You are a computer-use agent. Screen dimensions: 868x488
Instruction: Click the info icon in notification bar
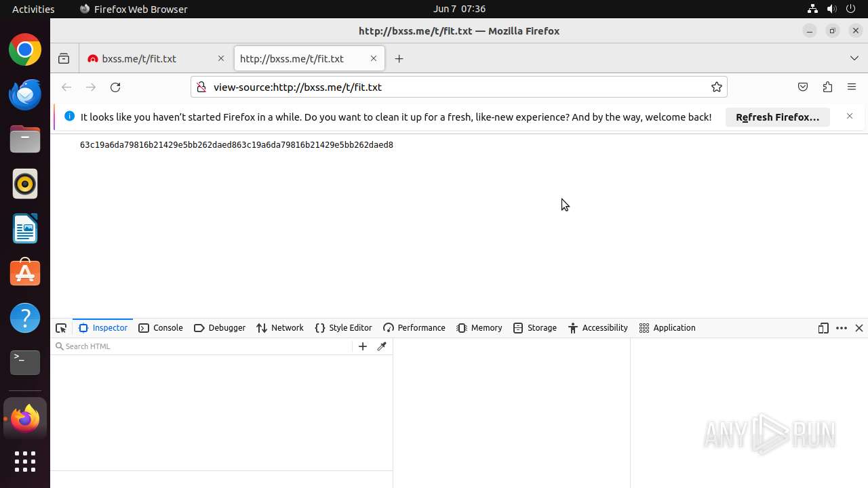pyautogui.click(x=69, y=117)
